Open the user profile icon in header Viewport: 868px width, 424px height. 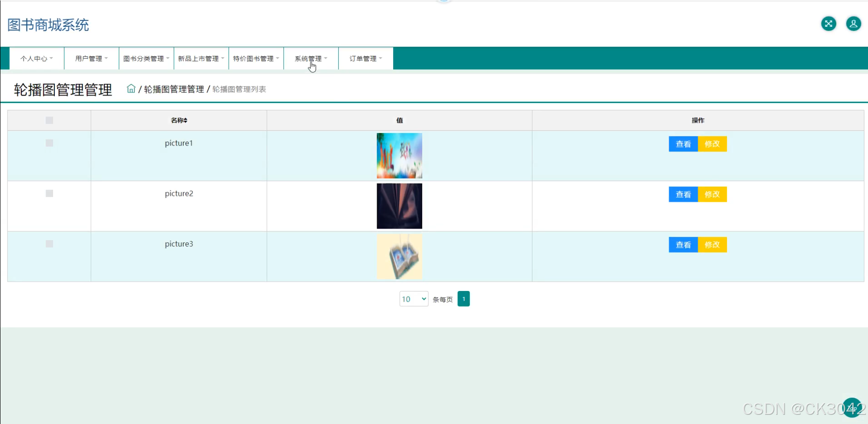[x=853, y=24]
